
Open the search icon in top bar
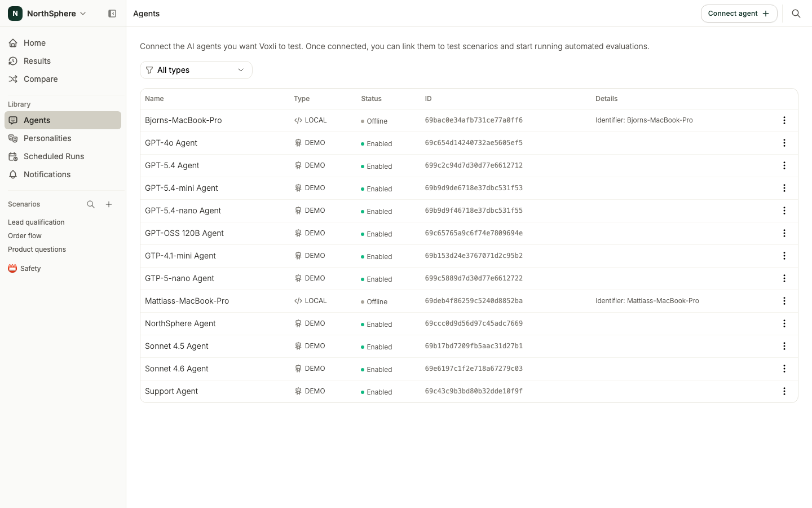796,14
